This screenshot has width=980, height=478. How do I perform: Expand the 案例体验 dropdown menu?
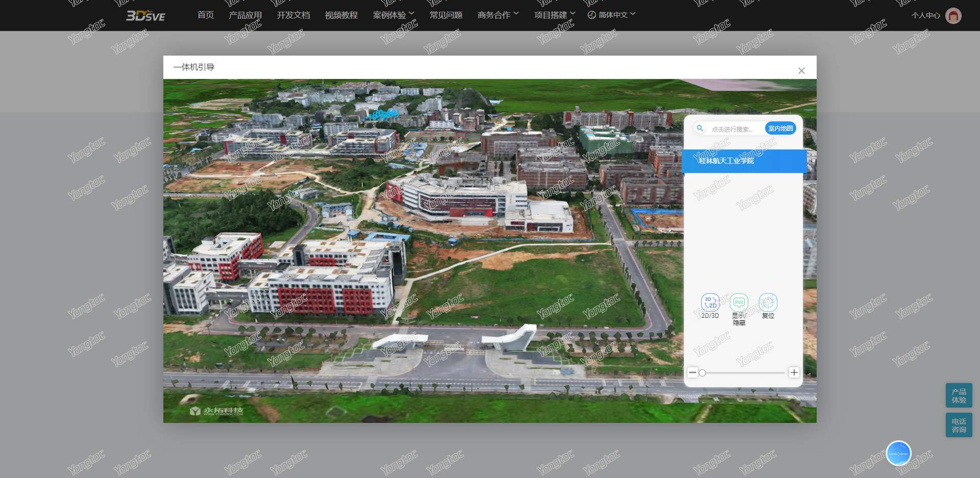(393, 15)
